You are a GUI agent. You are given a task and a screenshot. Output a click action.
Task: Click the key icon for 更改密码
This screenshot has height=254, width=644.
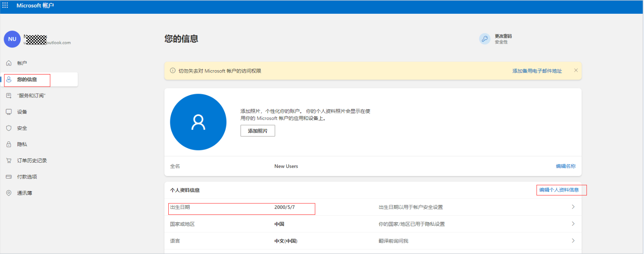[485, 39]
